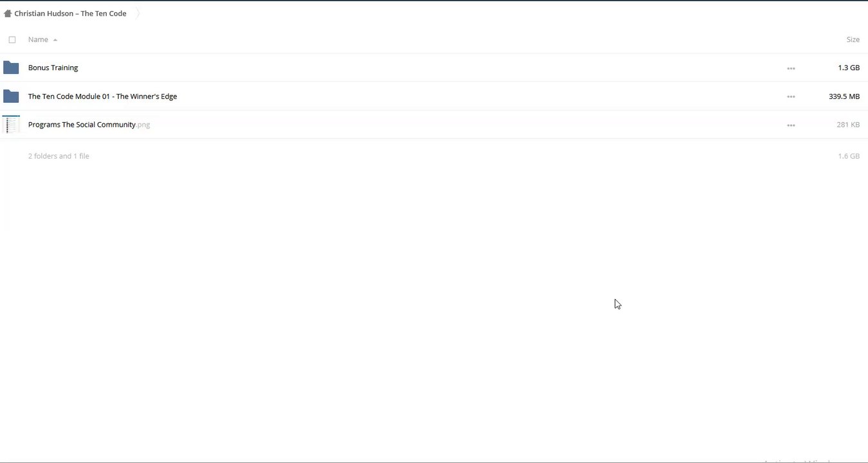Open the Bonus Training folder icon
The width and height of the screenshot is (868, 463).
point(11,68)
